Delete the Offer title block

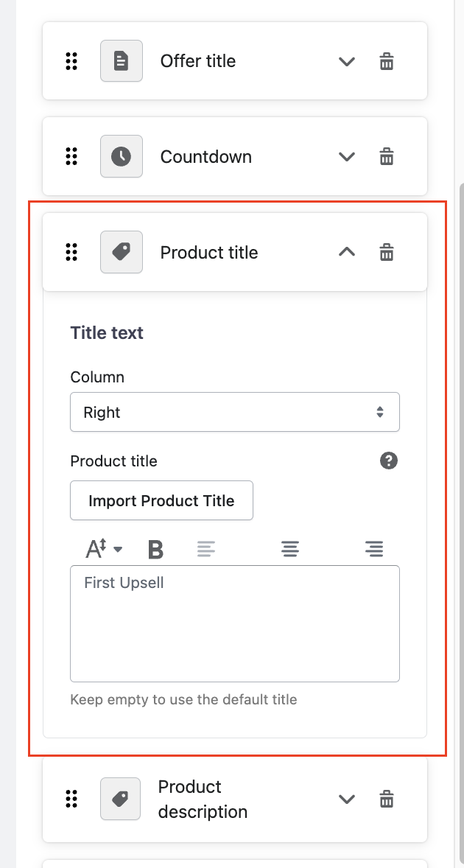387,61
